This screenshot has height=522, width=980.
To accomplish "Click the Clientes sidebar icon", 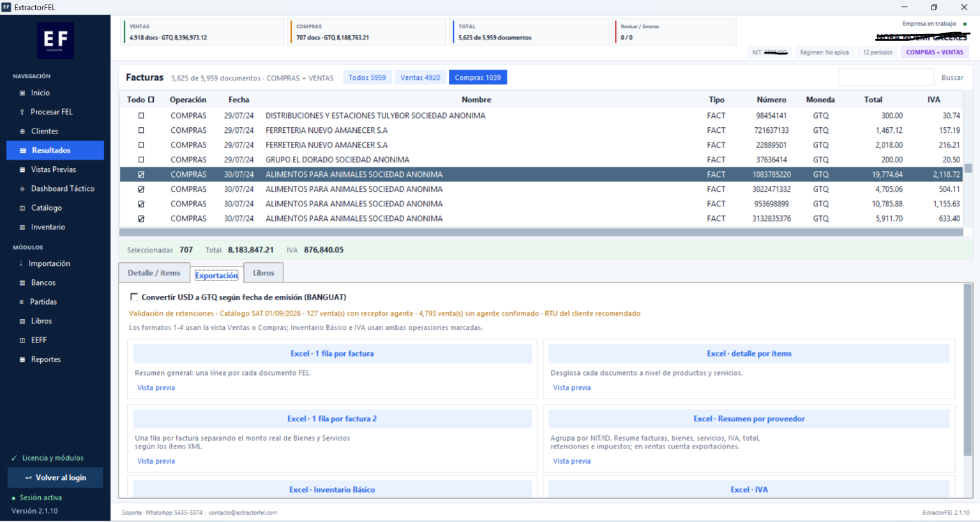I will (22, 132).
